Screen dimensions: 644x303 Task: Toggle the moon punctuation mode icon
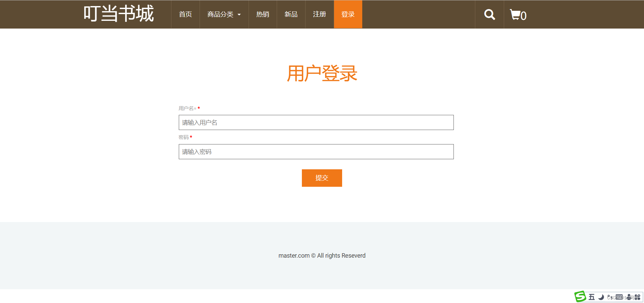(601, 297)
